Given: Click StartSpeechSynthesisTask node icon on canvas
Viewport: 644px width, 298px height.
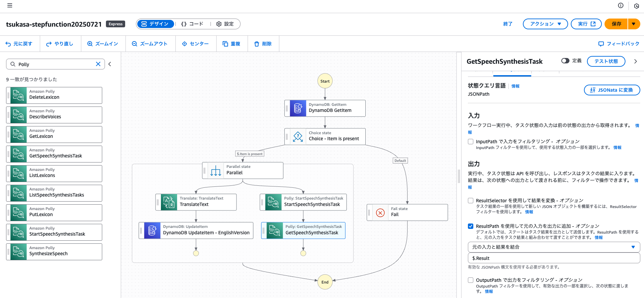Looking at the screenshot, I should click(273, 202).
